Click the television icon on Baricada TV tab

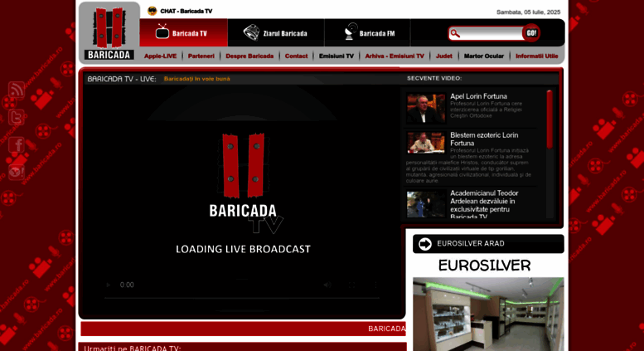point(162,32)
